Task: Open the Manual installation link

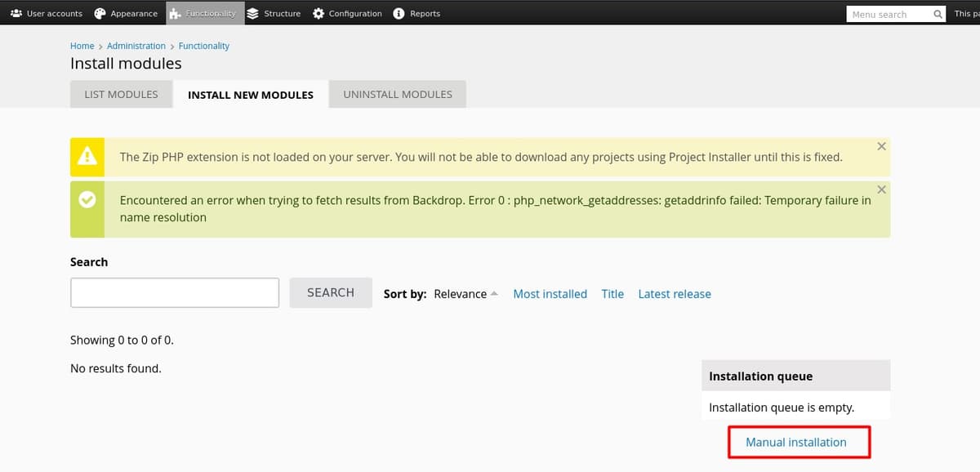Action: pyautogui.click(x=796, y=442)
